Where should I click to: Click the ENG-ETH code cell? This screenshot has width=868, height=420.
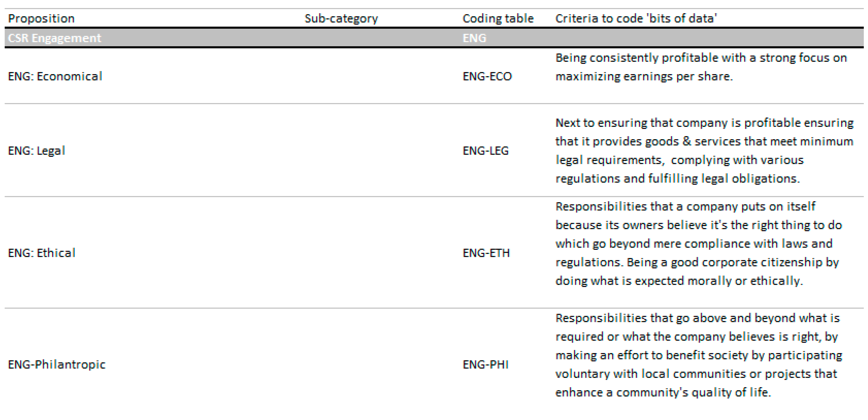[x=486, y=253]
